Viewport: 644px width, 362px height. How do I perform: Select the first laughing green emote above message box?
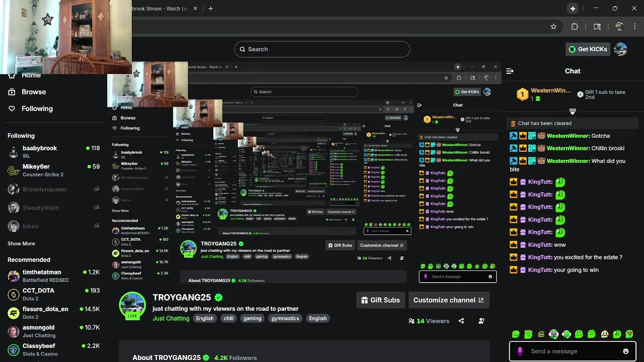pos(516,334)
